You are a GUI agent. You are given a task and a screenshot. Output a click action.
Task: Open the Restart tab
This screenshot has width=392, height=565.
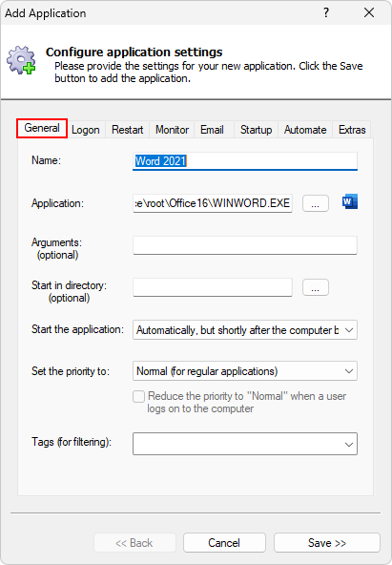pos(128,130)
